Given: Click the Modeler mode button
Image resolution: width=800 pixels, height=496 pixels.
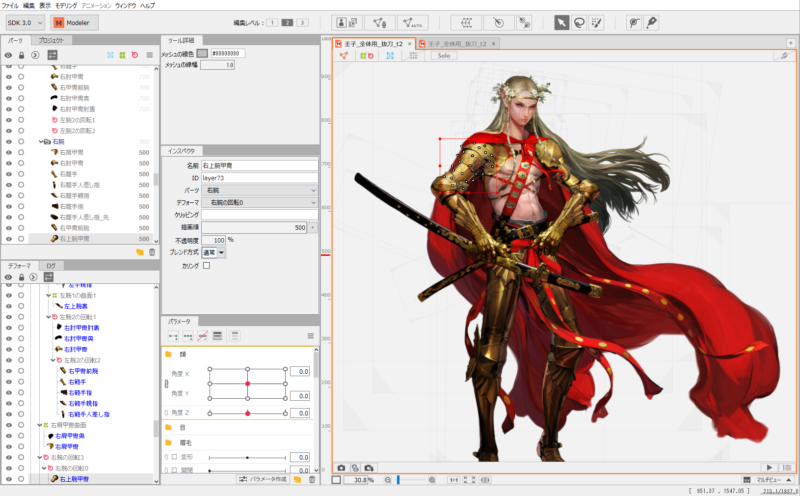Looking at the screenshot, I should (x=74, y=22).
